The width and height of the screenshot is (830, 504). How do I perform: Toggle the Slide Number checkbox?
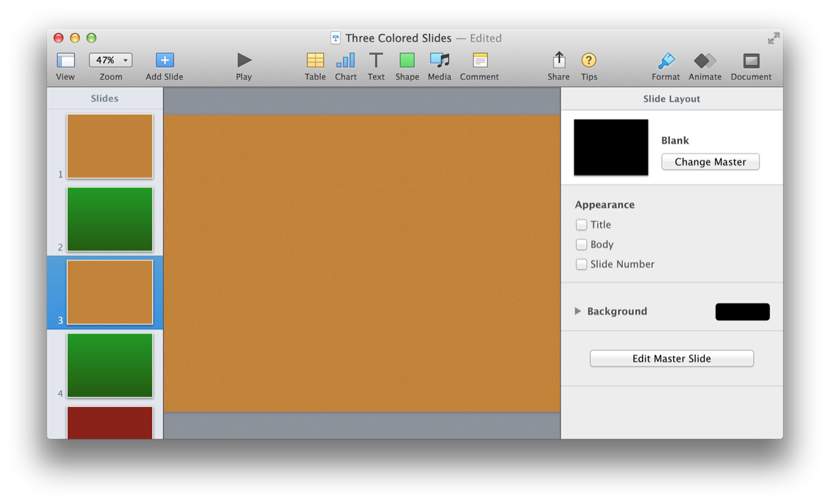coord(581,265)
